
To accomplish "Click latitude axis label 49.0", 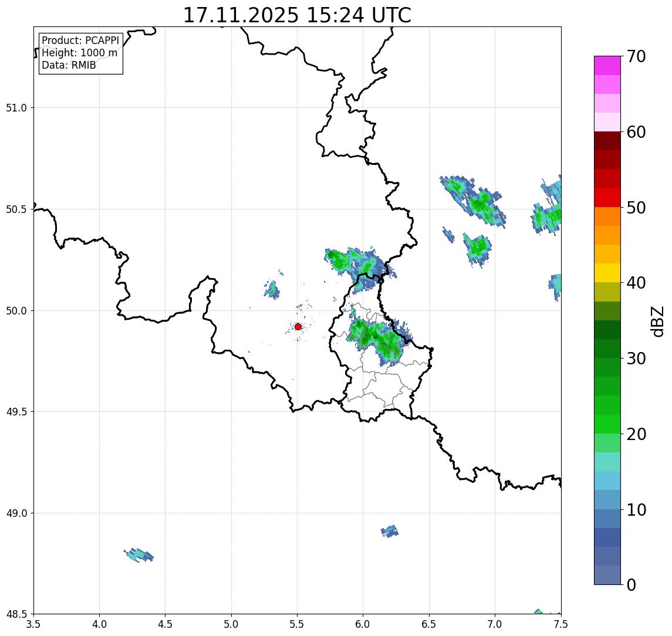I will pyautogui.click(x=16, y=513).
